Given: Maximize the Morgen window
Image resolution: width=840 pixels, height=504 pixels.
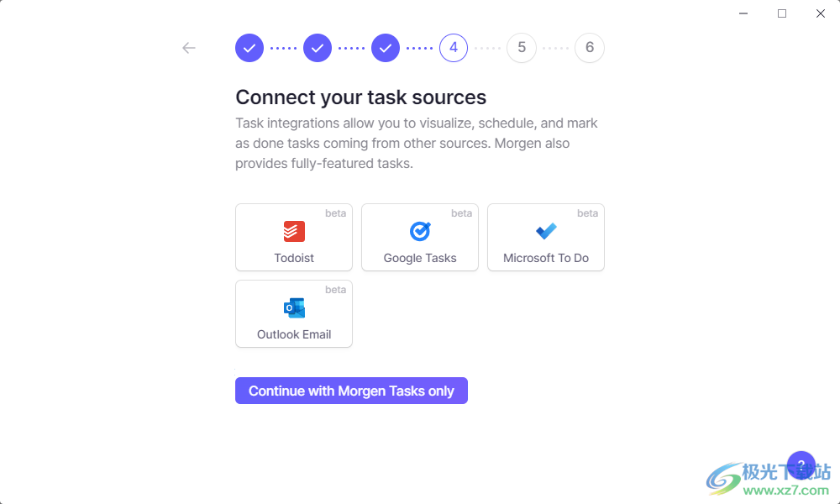Looking at the screenshot, I should click(x=782, y=13).
